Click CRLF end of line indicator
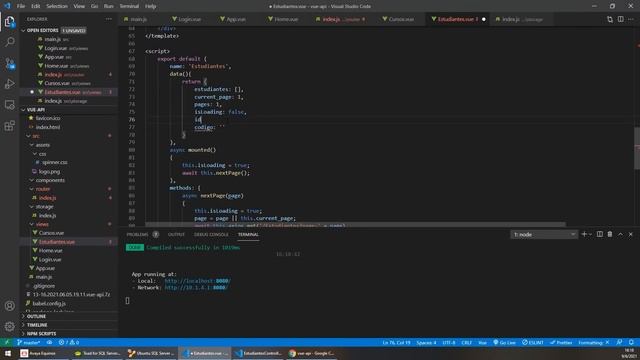Image resolution: width=640 pixels, height=360 pixels. coord(467,342)
